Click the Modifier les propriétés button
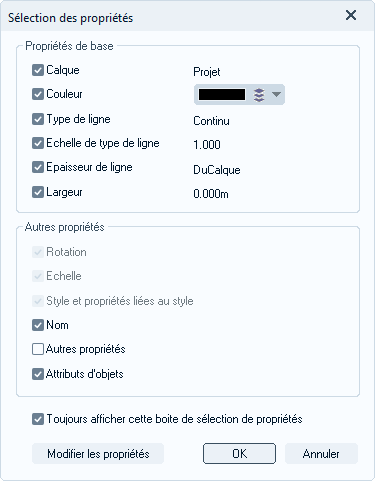 (98, 454)
